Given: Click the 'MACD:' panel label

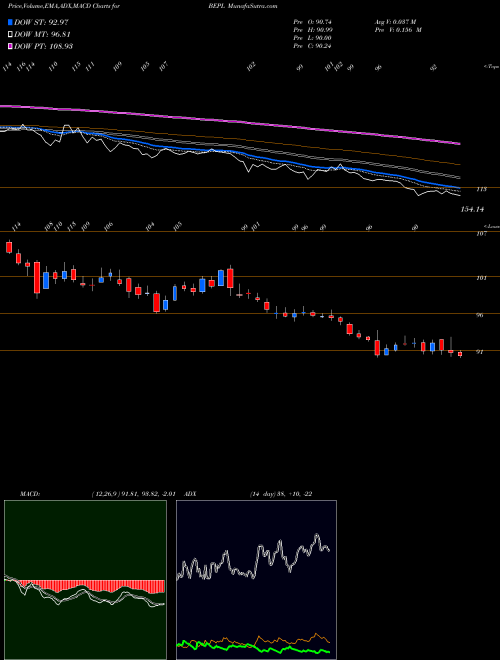Looking at the screenshot, I should point(30,494).
